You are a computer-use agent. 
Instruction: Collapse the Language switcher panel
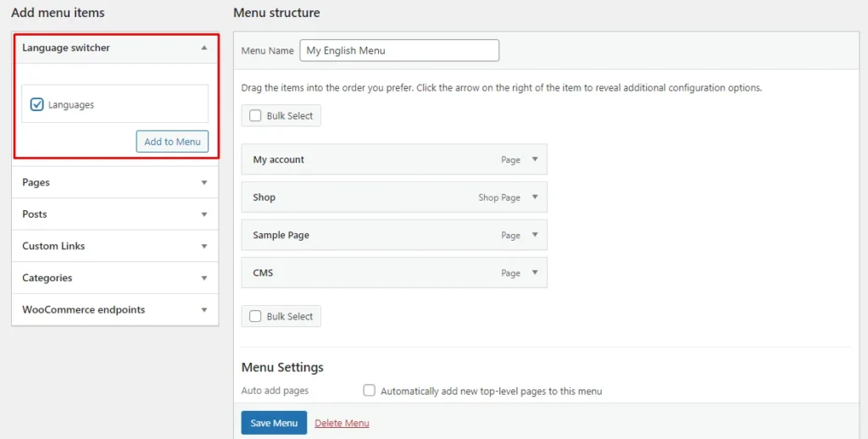pos(203,48)
